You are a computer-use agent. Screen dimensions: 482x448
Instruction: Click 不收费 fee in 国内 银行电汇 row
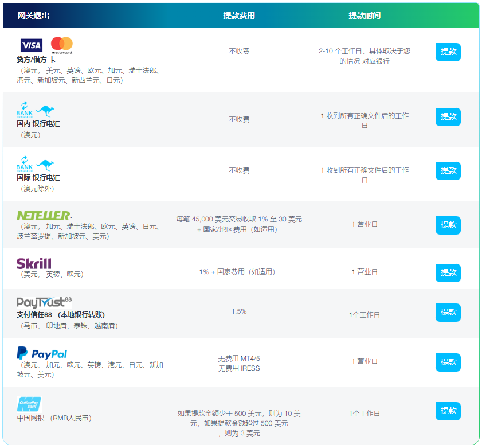pos(239,119)
